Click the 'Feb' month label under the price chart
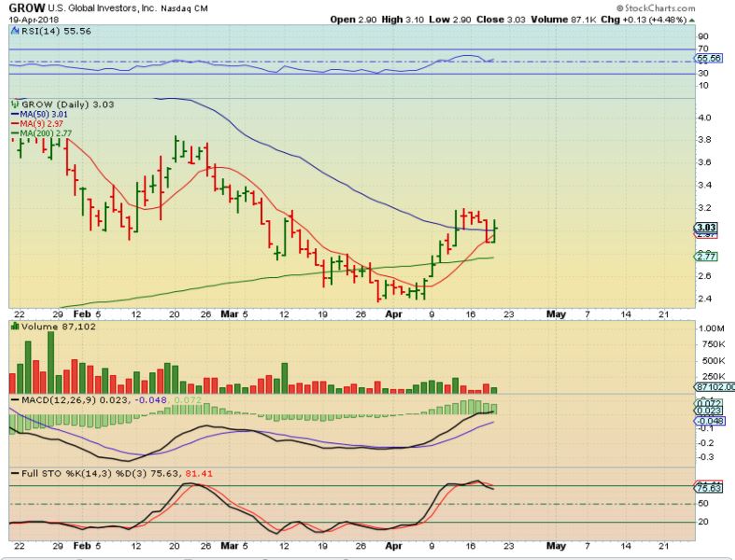The height and width of the screenshot is (560, 735). [x=82, y=314]
